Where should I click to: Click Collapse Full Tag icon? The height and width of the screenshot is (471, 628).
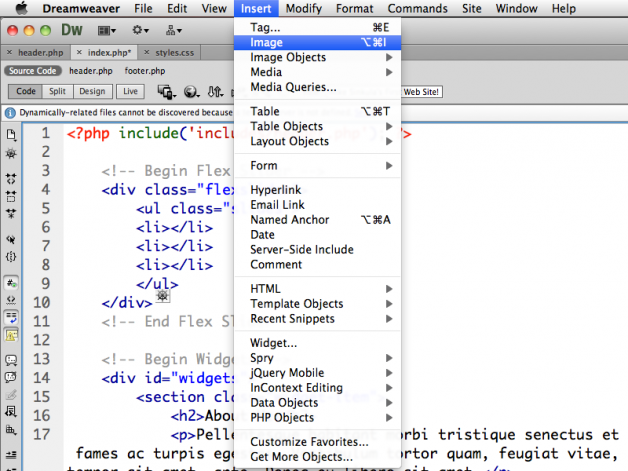[x=11, y=178]
